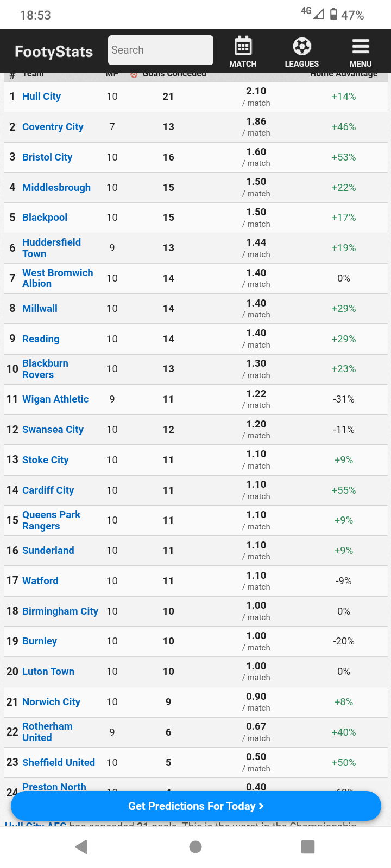Open the Coventry City team link
The width and height of the screenshot is (391, 868).
(53, 127)
